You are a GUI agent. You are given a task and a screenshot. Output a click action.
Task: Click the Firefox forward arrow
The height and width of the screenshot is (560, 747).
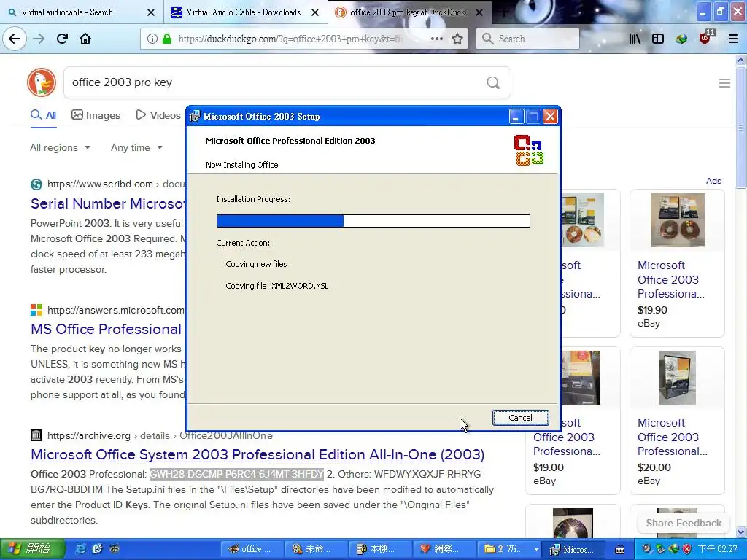click(39, 39)
